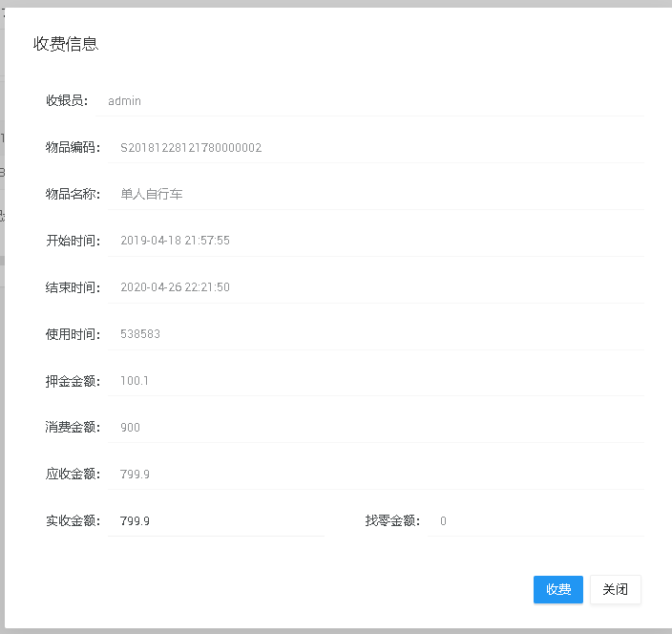672x634 pixels.
Task: Focus the 实收金额 input showing 799.9
Action: (216, 521)
